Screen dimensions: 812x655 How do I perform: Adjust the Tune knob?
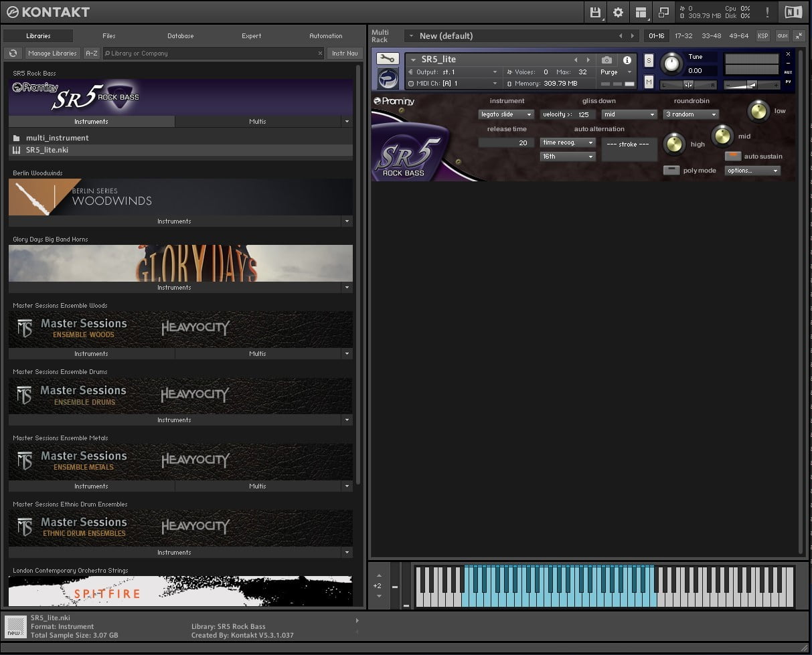(671, 64)
